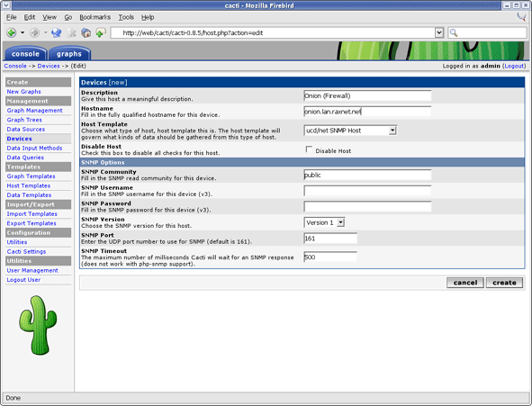
Task: Click the Logout link
Action: click(514, 66)
